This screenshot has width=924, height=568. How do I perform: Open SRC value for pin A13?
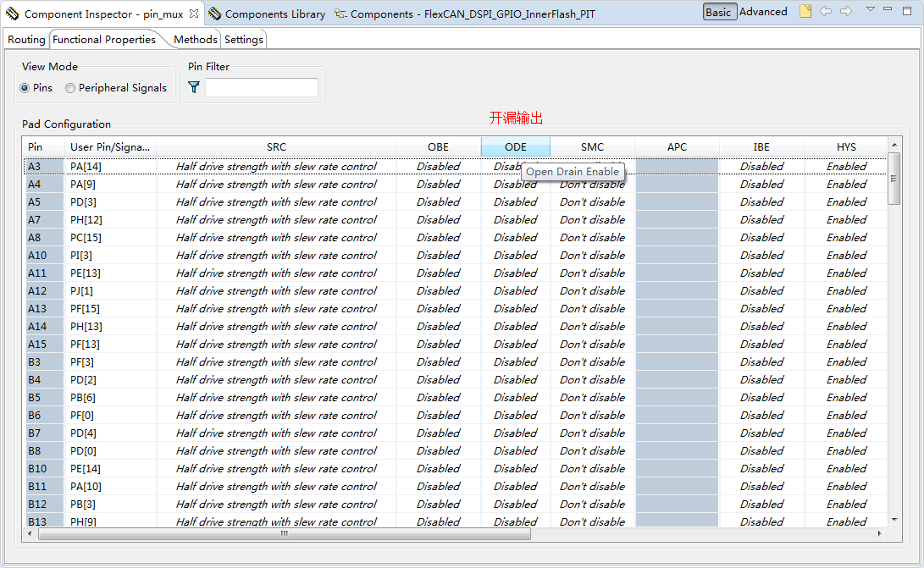click(276, 308)
